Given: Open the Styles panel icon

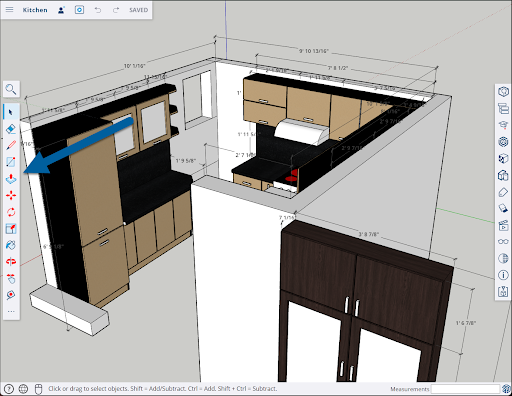Looking at the screenshot, I should (x=503, y=175).
